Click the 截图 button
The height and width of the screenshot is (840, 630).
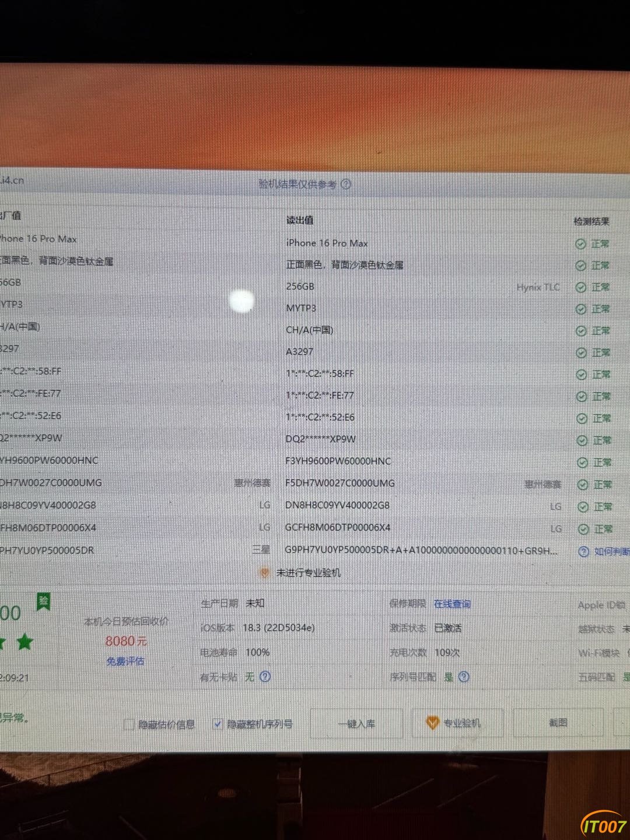tap(558, 722)
